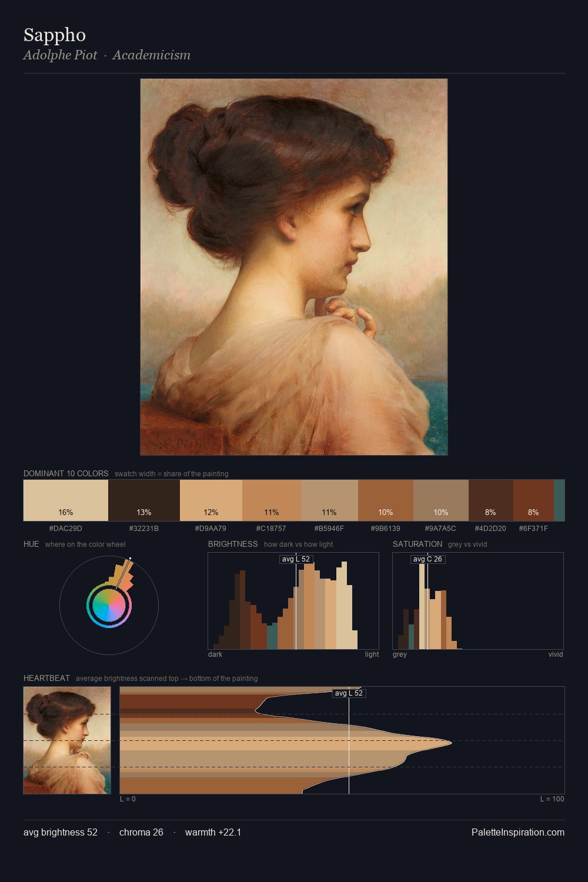Screen dimensions: 588x882
Task: Click the '#B5946F' hex code label
Action: pyautogui.click(x=329, y=529)
